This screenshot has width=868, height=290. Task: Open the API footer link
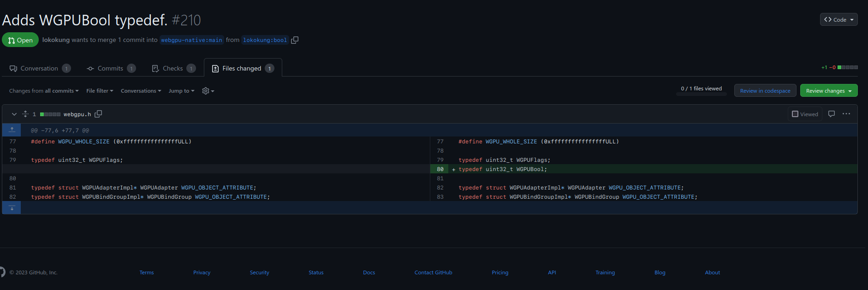coord(552,272)
